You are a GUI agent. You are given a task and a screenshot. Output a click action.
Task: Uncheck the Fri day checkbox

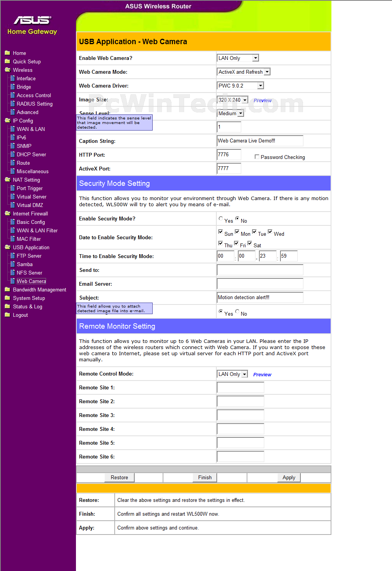pos(236,243)
